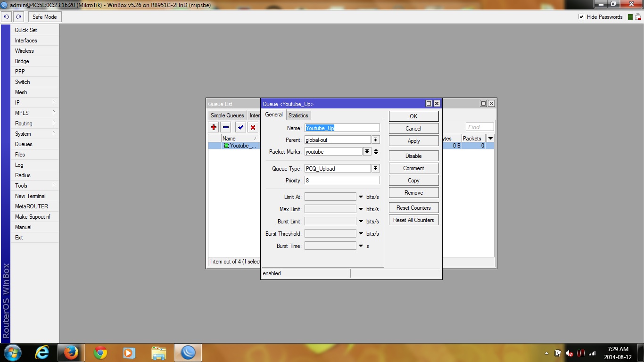Switch to the Statistics tab

pyautogui.click(x=298, y=115)
